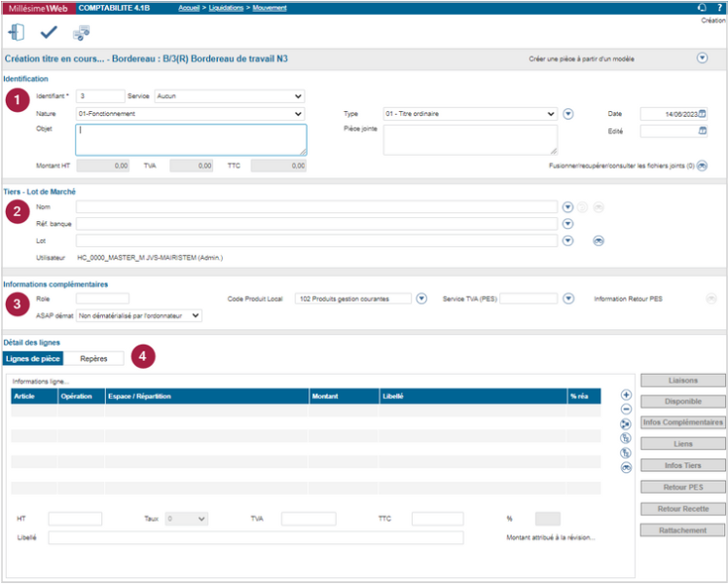Click the validate checkmark icon
This screenshot has width=728, height=585.
[x=49, y=32]
